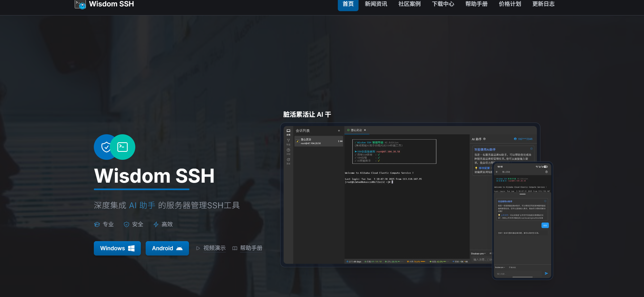Click the CPU usage icon in status bar
Screen dimensions: 644x297
(x=386, y=262)
